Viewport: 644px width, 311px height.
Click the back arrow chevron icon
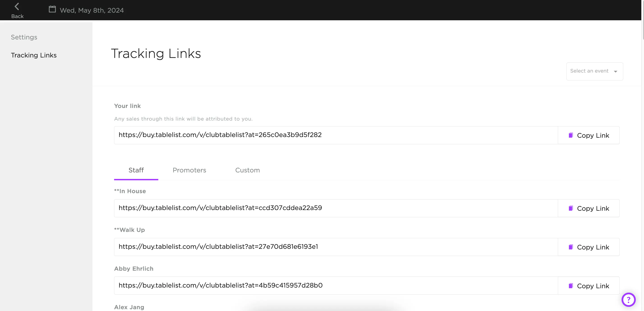(x=17, y=7)
